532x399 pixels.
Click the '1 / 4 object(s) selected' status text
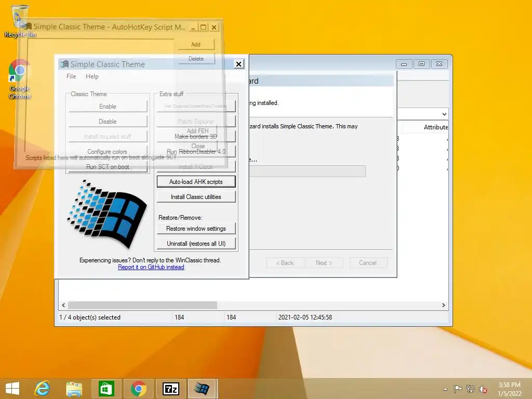(90, 317)
